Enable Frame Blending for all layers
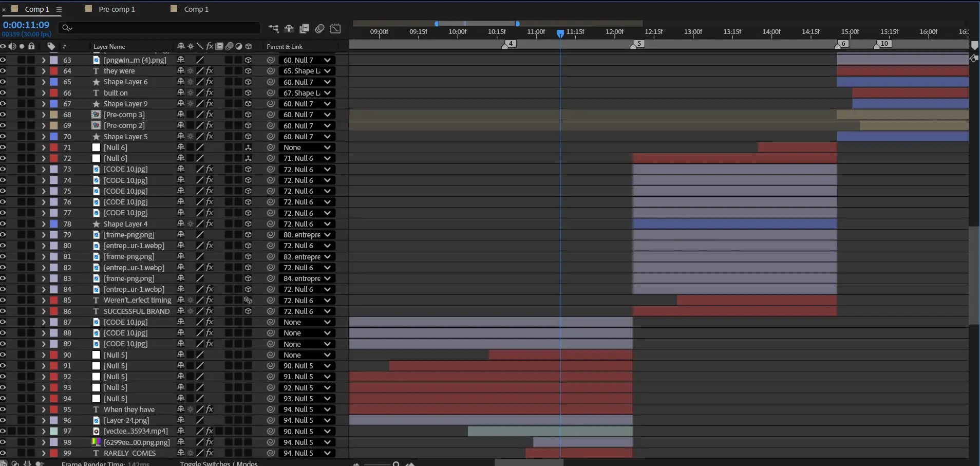This screenshot has width=980, height=466. pos(305,29)
